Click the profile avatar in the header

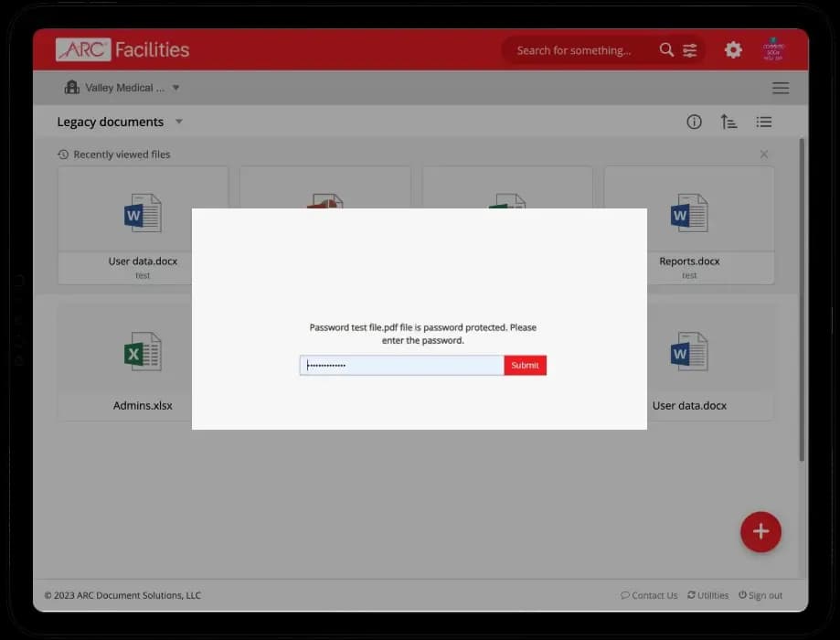pyautogui.click(x=773, y=49)
